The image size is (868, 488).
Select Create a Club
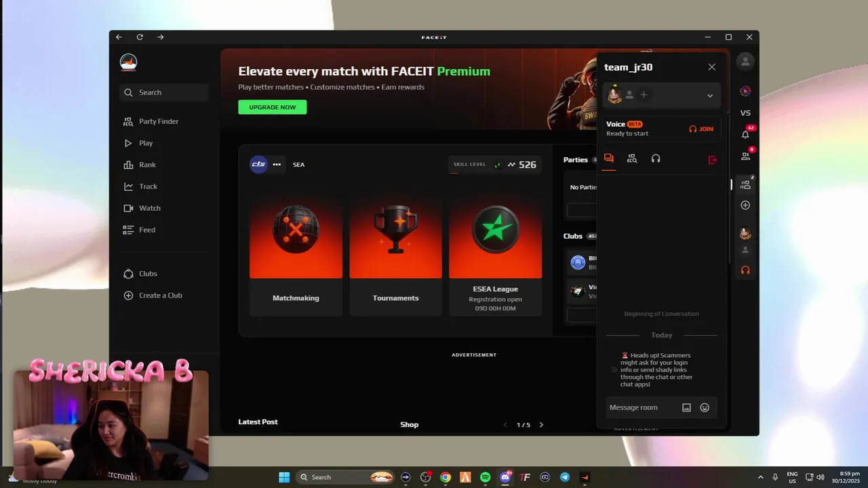click(x=153, y=296)
